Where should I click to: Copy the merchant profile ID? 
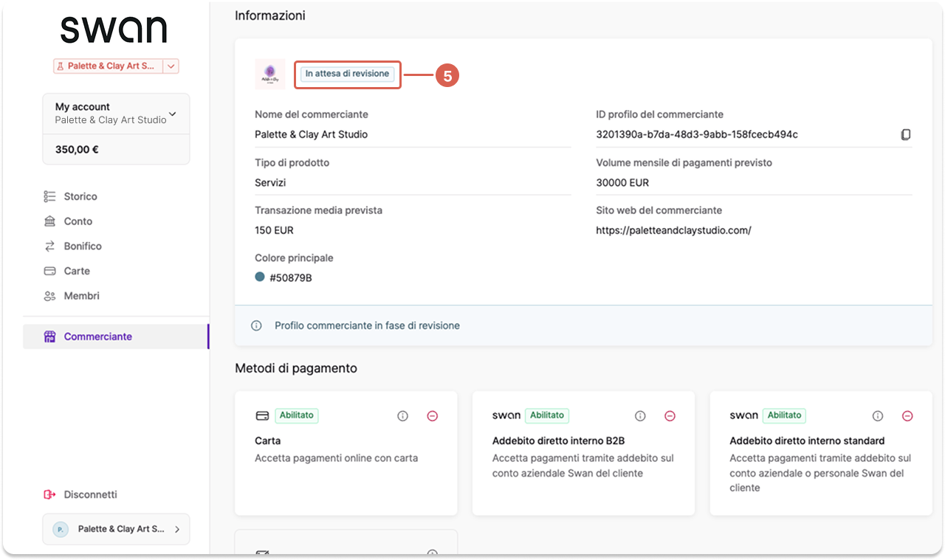point(906,134)
